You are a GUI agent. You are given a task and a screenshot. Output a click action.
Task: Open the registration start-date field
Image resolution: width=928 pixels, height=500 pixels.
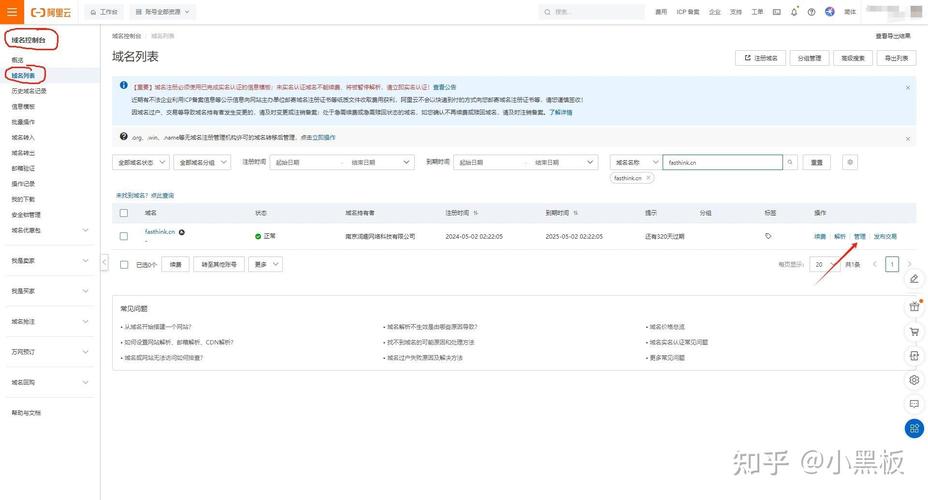[x=305, y=162]
